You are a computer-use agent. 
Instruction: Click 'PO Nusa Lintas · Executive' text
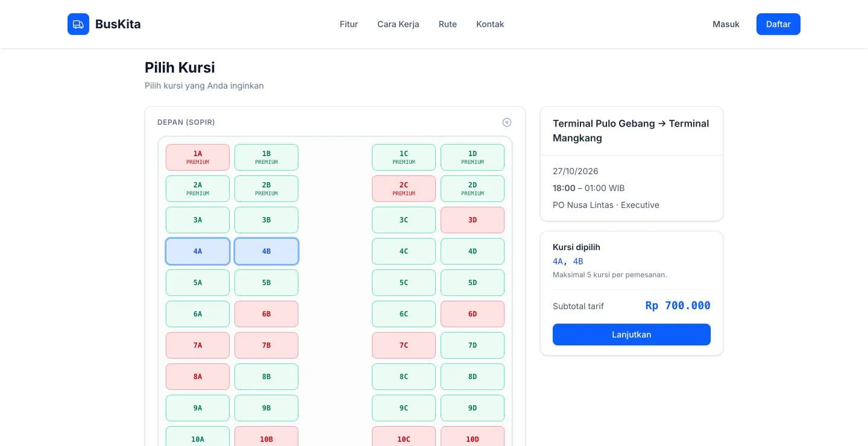(606, 205)
